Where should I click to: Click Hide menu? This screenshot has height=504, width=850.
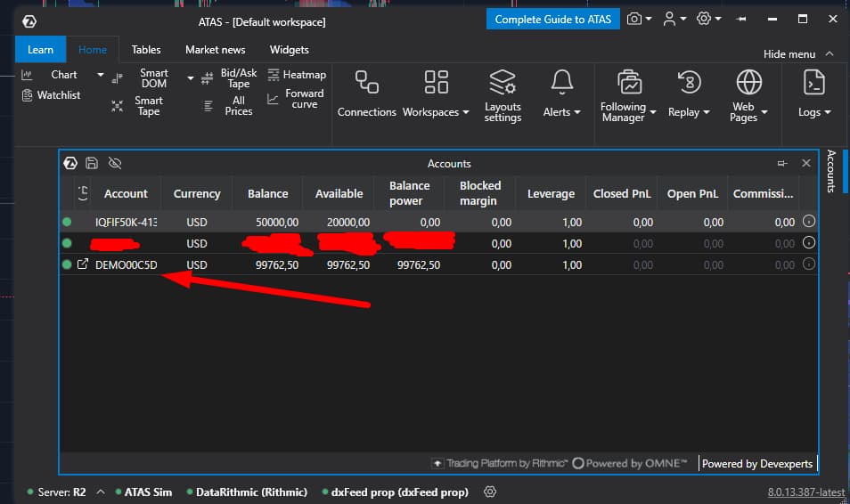[x=798, y=54]
